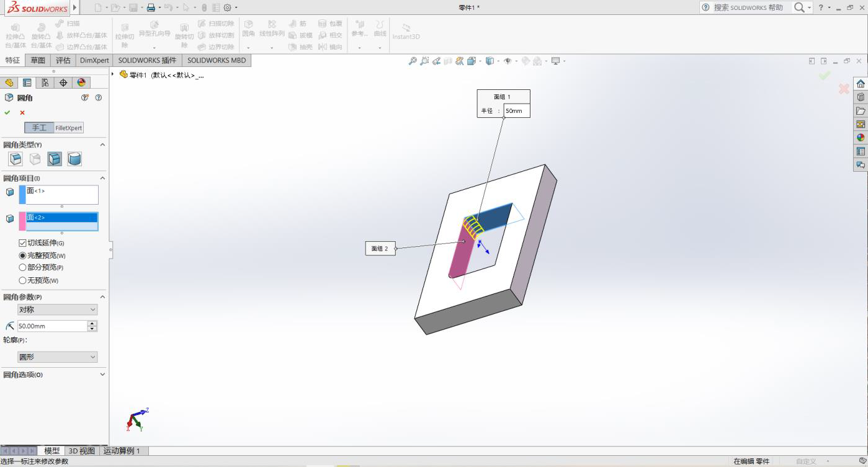868x467 pixels.
Task: Collapse the 圆角项目 section
Action: tap(102, 178)
